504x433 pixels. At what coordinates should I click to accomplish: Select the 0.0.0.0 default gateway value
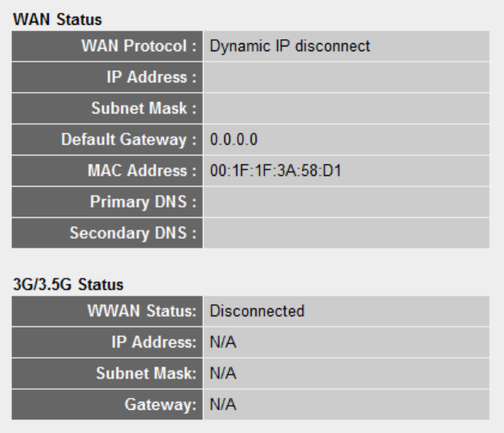pos(234,140)
